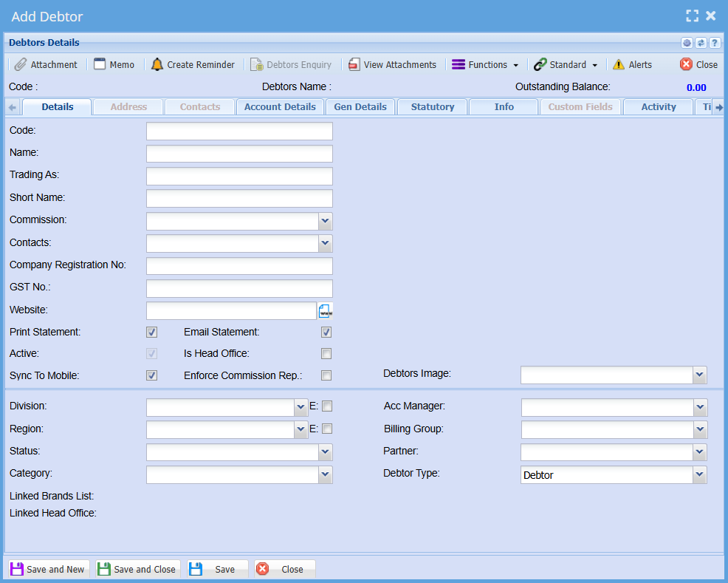Viewport: 728px width, 583px height.
Task: Switch to the Account Details tab
Action: pyautogui.click(x=280, y=107)
